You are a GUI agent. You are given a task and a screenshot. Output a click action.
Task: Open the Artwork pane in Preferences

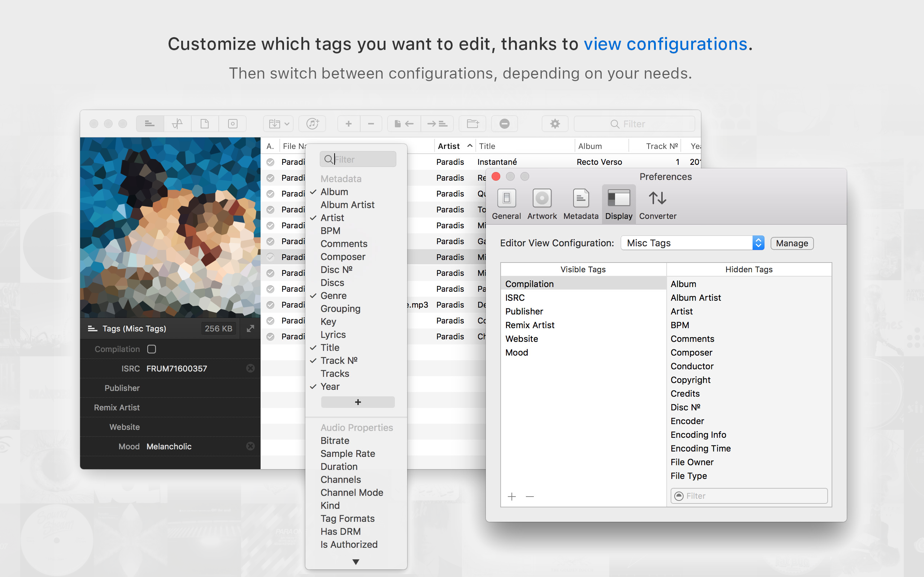point(542,203)
